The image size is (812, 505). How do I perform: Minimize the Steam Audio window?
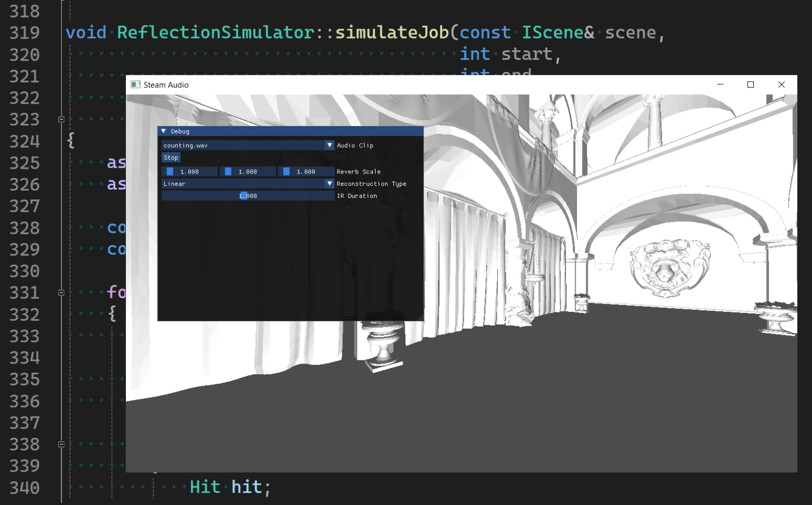(720, 85)
